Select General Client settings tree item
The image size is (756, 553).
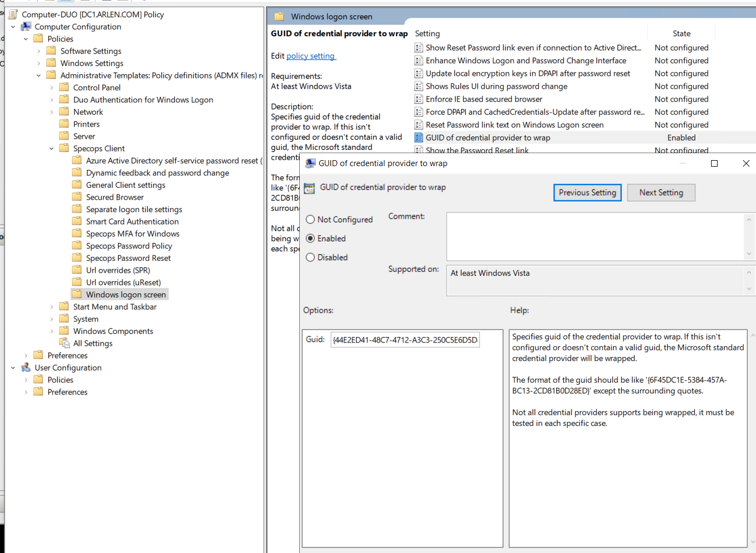pyautogui.click(x=126, y=185)
